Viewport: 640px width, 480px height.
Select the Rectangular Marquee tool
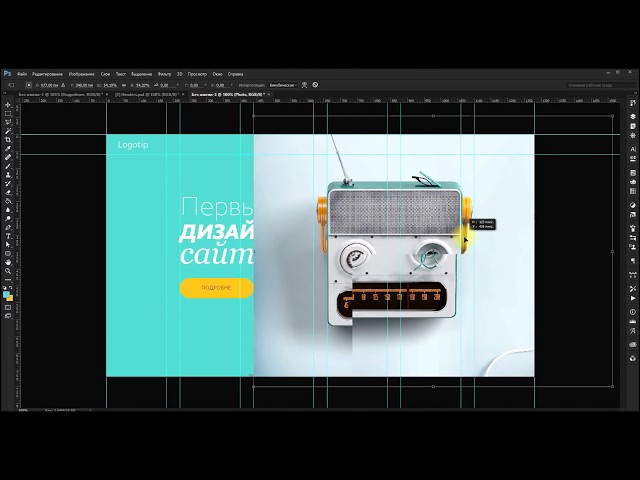[8, 113]
